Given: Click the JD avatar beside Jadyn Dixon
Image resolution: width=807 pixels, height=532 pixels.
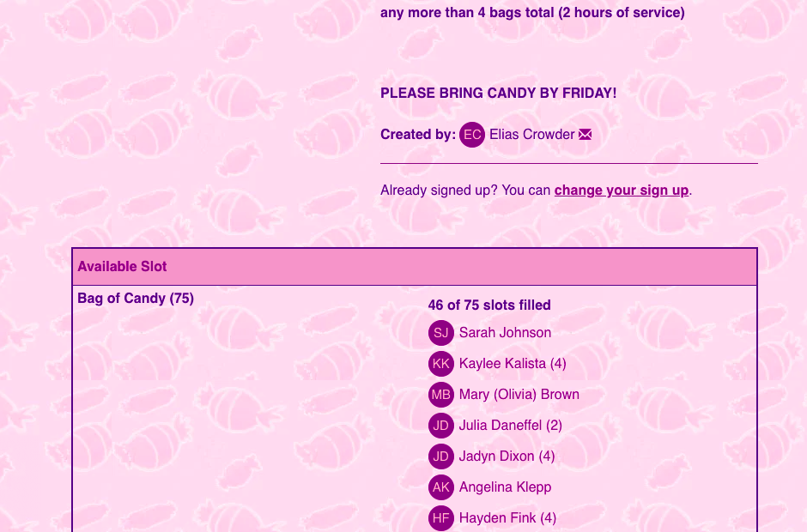Looking at the screenshot, I should point(441,456).
